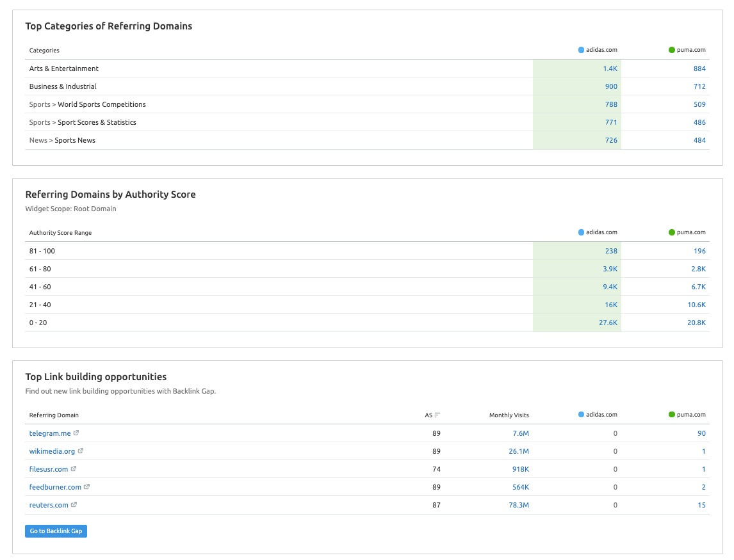Click puma.com backlink count 15 for reuters.com

click(x=701, y=505)
